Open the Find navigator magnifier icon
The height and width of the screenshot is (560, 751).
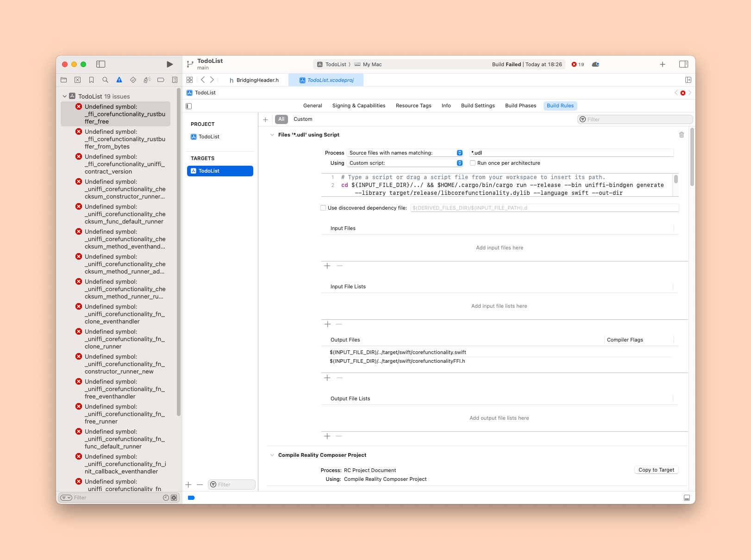[105, 80]
